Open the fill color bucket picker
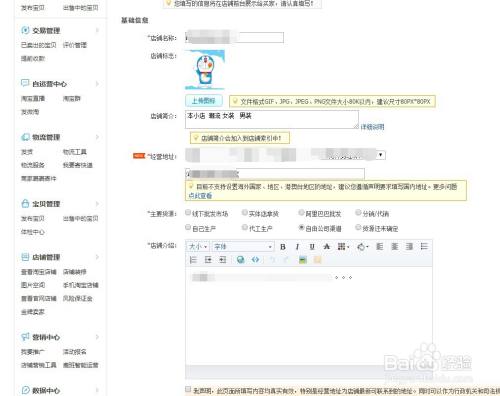 pyautogui.click(x=362, y=247)
